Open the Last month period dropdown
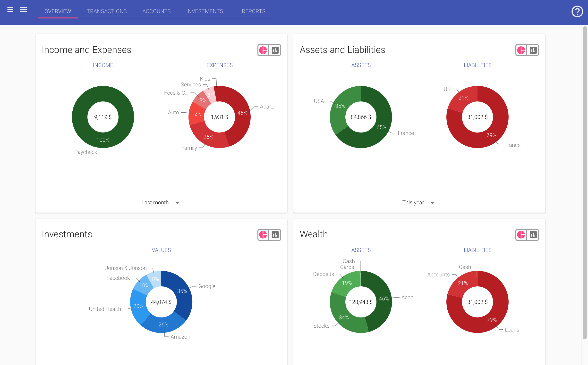This screenshot has height=365, width=588. (x=160, y=202)
